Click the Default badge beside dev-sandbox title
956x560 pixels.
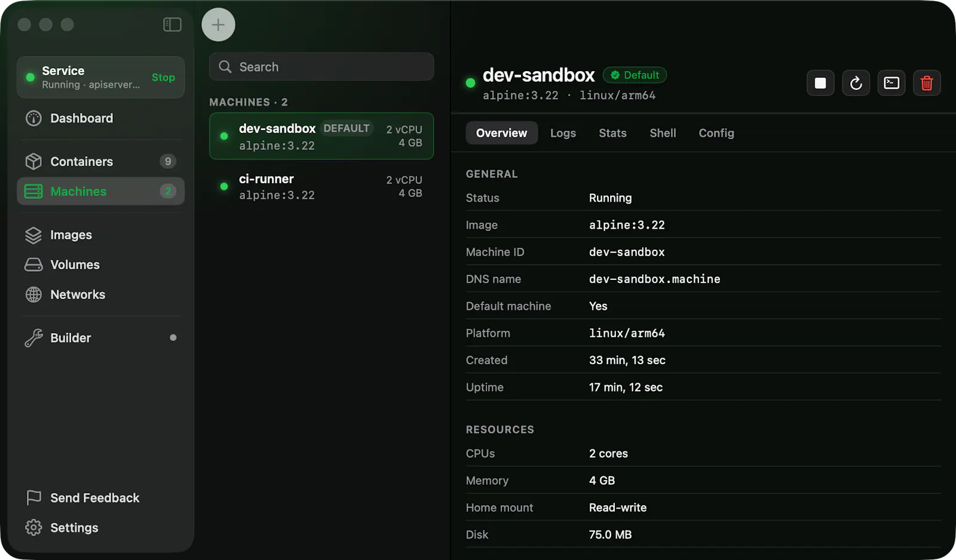pos(635,75)
